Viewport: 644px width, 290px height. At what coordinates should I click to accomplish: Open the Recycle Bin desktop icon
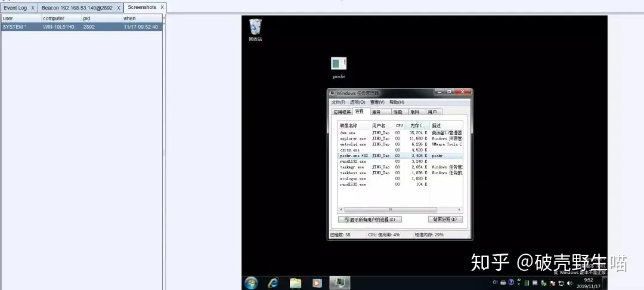255,30
